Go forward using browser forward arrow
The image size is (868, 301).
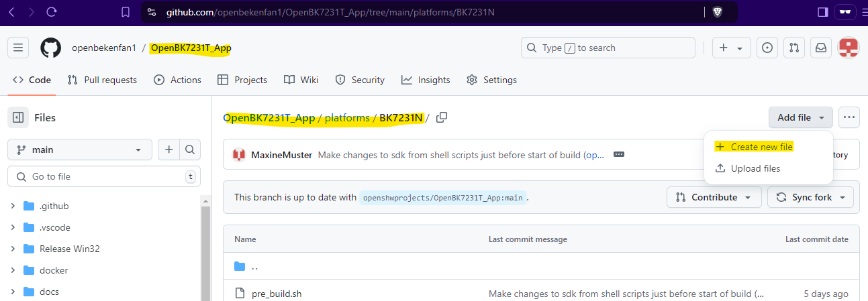pos(31,11)
